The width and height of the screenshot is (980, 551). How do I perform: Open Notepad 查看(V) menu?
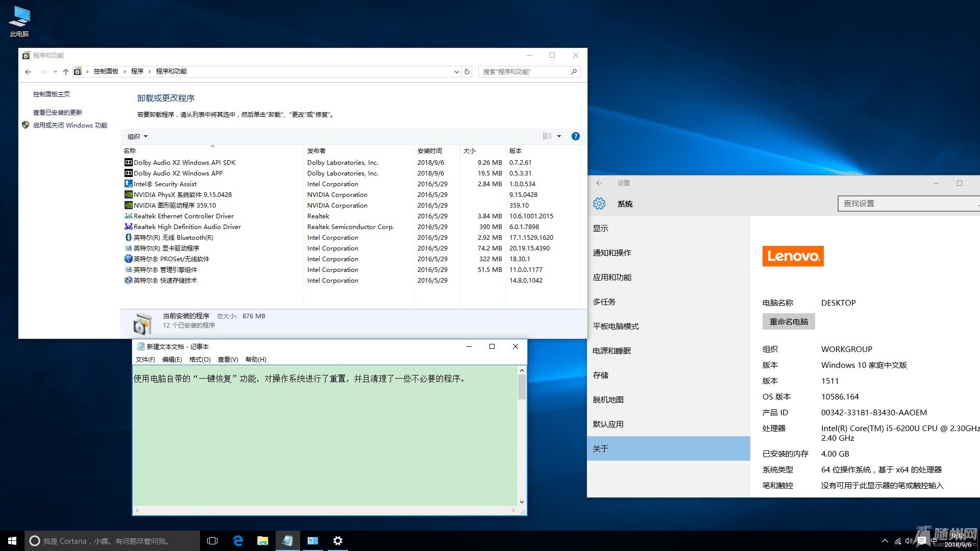pyautogui.click(x=228, y=360)
